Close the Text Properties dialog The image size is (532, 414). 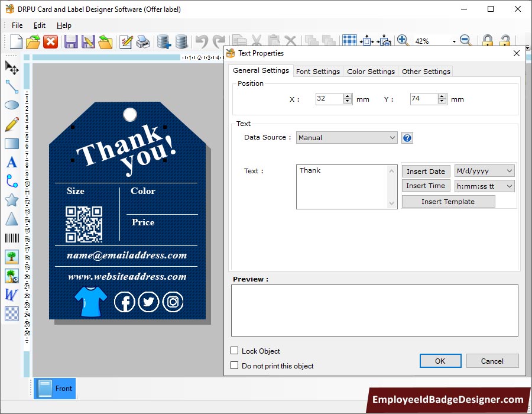coord(517,53)
